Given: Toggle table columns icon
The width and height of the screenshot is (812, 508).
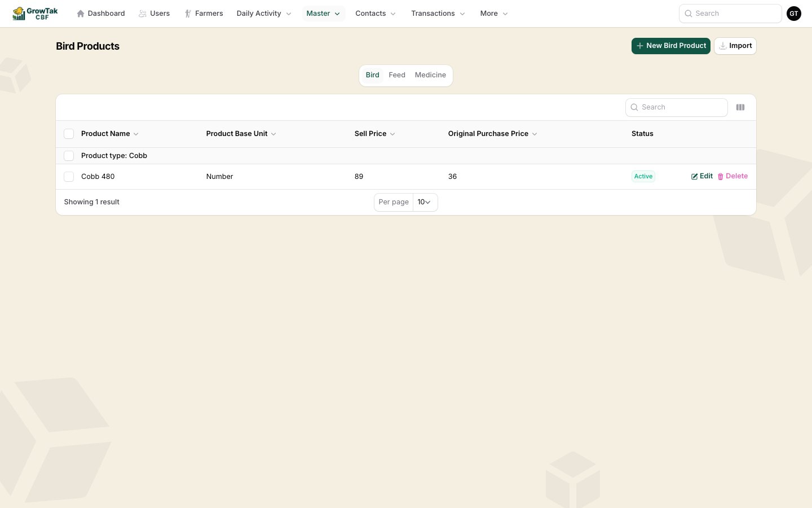Looking at the screenshot, I should pos(740,107).
